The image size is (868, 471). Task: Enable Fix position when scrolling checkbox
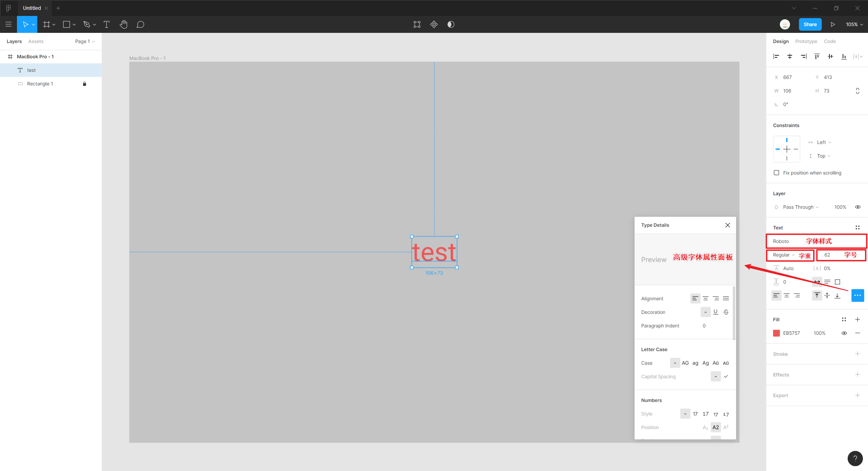(776, 173)
